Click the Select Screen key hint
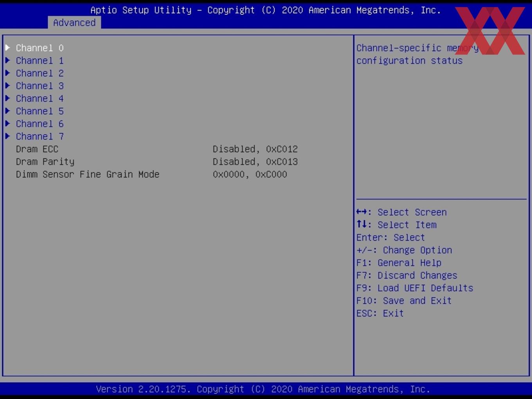Viewport: 532px width, 399px height. tap(402, 212)
